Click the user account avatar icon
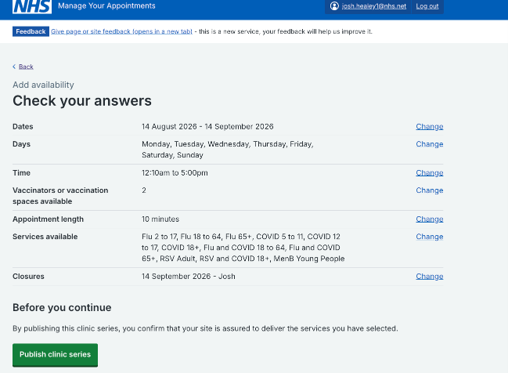508x373 pixels. click(x=334, y=6)
